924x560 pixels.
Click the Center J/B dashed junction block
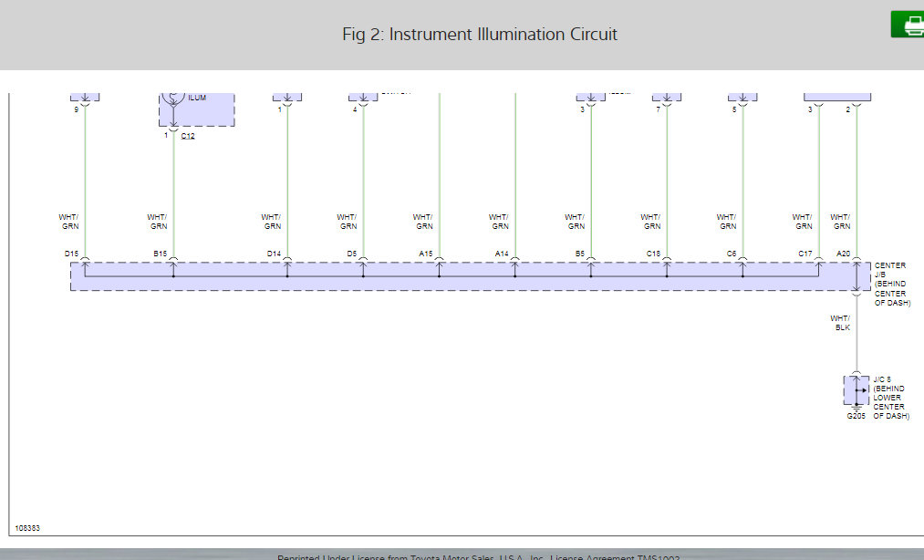point(471,276)
